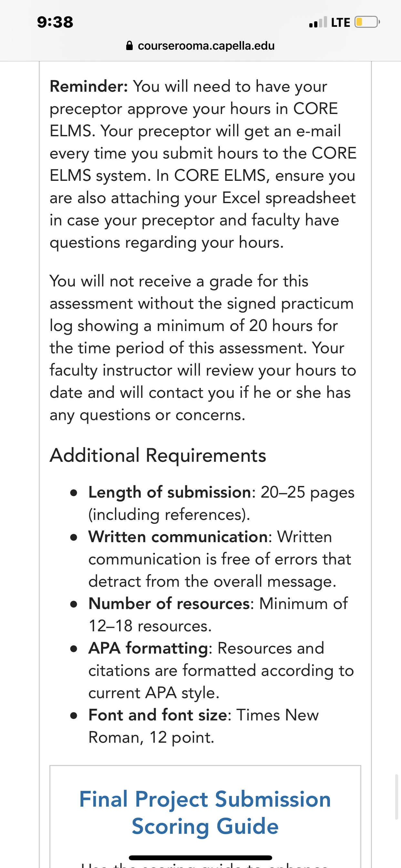Tap the Additional Requirements heading

pyautogui.click(x=158, y=455)
